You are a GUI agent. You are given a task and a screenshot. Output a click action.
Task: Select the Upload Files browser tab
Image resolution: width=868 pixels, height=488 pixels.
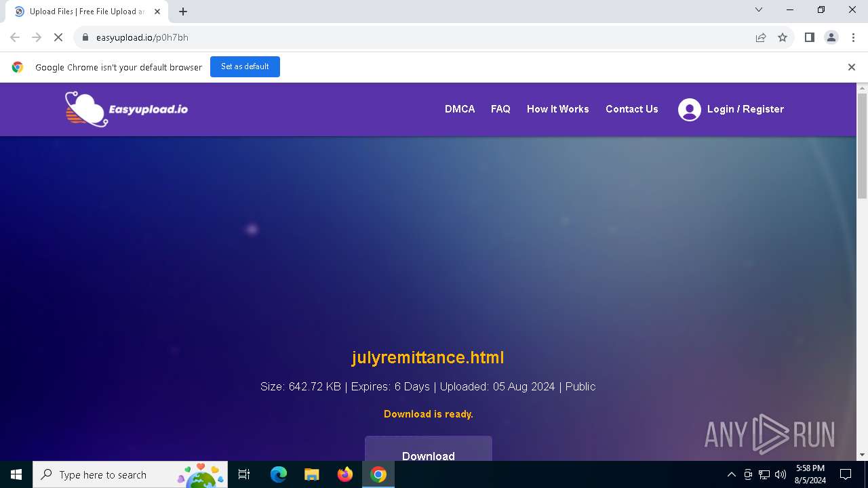click(87, 12)
